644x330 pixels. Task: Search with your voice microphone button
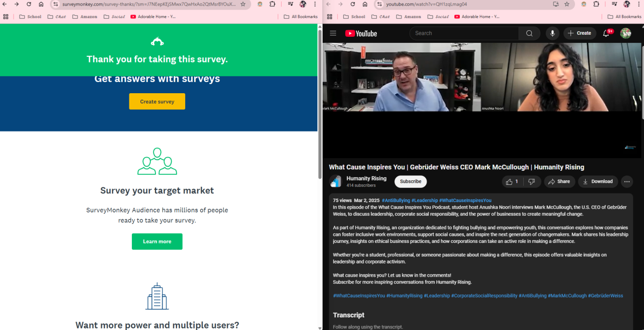pos(552,33)
